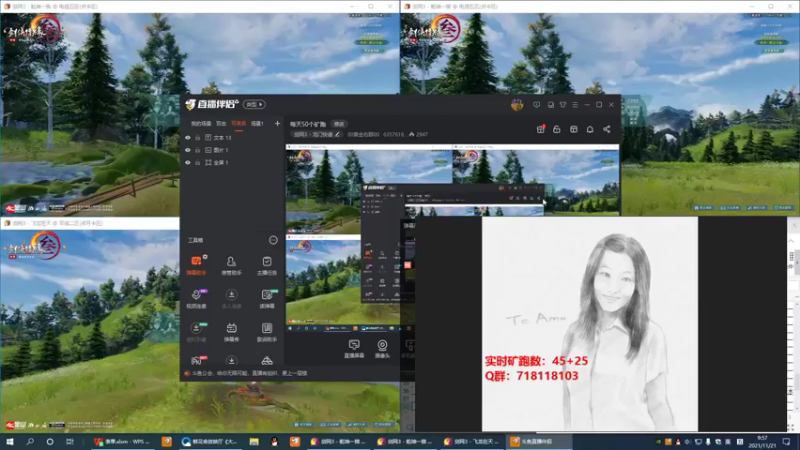Viewport: 800px width, 450px height.
Task: Click the pencil portrait sketch image
Action: pyautogui.click(x=590, y=323)
